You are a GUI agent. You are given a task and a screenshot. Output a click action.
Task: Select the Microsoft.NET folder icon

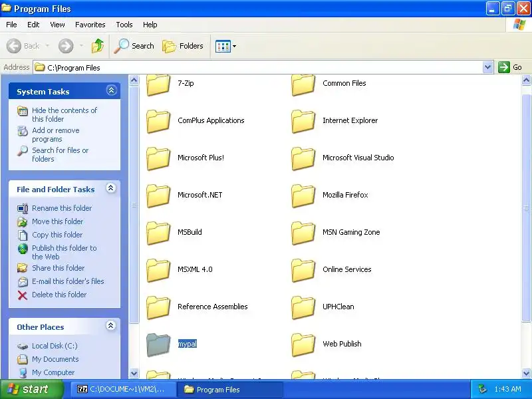coord(158,196)
